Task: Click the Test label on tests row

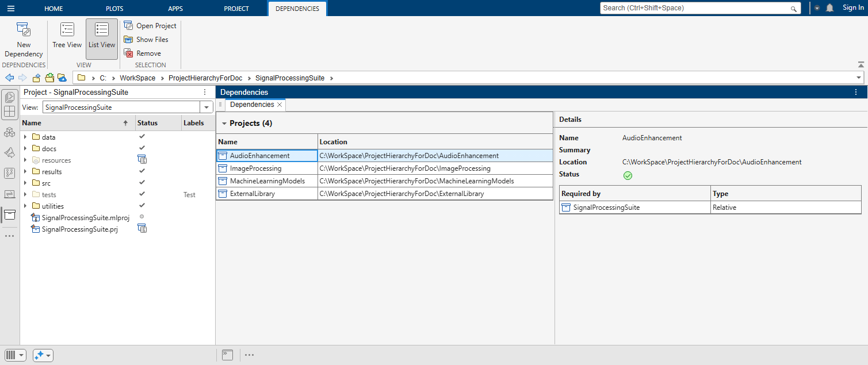Action: click(x=189, y=195)
